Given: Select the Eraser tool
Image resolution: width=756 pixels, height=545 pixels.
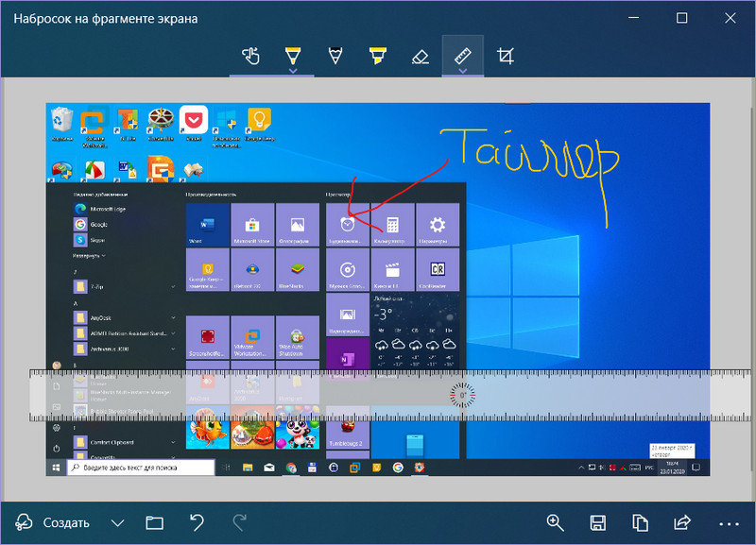Looking at the screenshot, I should pyautogui.click(x=420, y=57).
